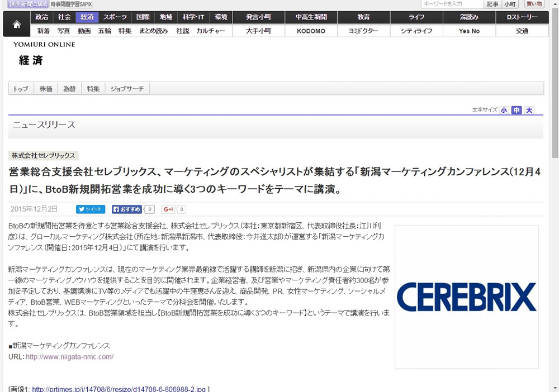Click the 2015年12月2日 date text
The image size is (559, 392).
pos(34,209)
